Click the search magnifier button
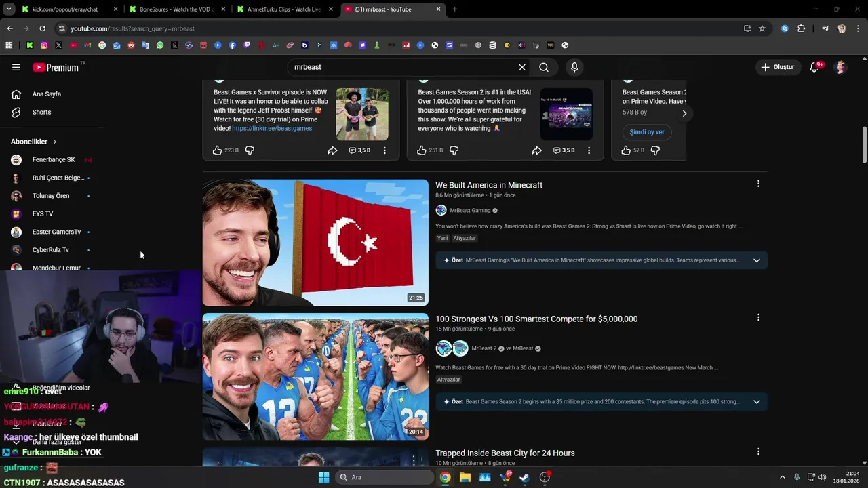Screen dimensions: 868x488 544,67
